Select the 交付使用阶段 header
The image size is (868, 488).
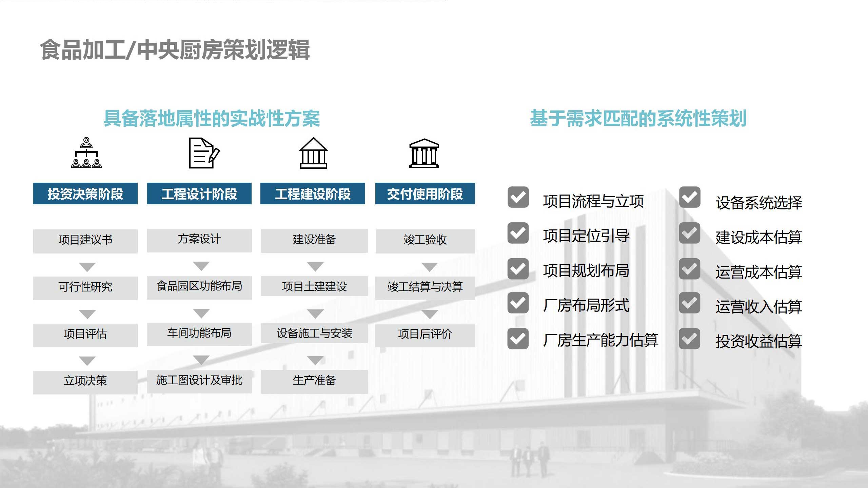pyautogui.click(x=425, y=194)
